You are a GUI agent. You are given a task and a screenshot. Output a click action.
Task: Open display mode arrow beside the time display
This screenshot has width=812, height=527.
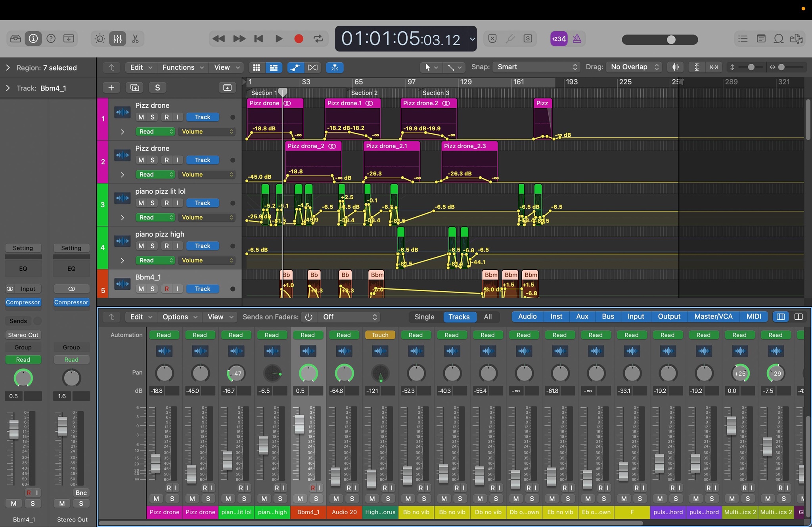click(472, 39)
